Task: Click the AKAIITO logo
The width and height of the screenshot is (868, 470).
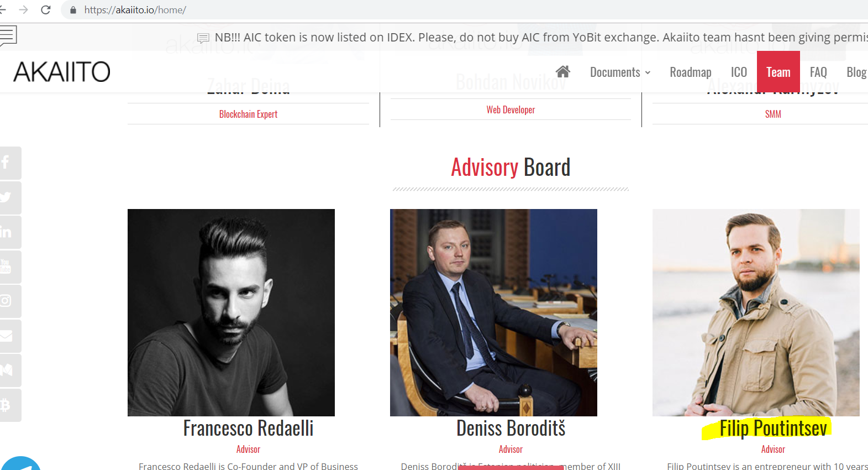Action: tap(62, 72)
